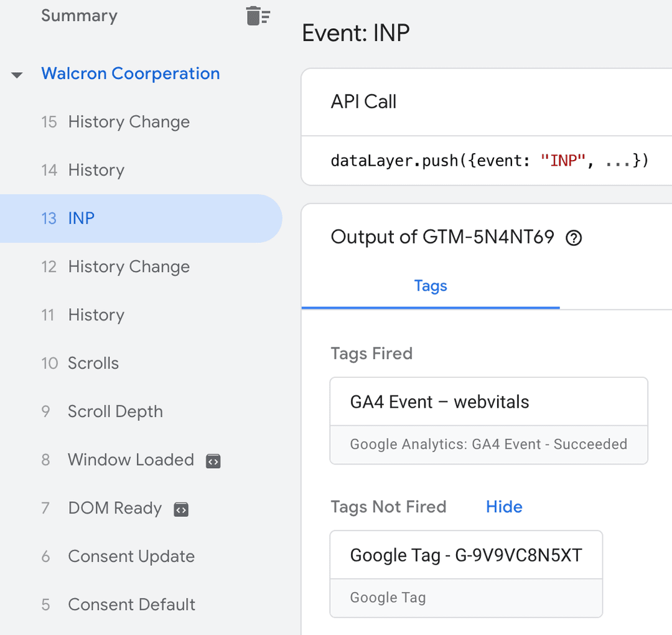Select the Scroll Depth event
Image resolution: width=672 pixels, height=635 pixels.
(115, 411)
